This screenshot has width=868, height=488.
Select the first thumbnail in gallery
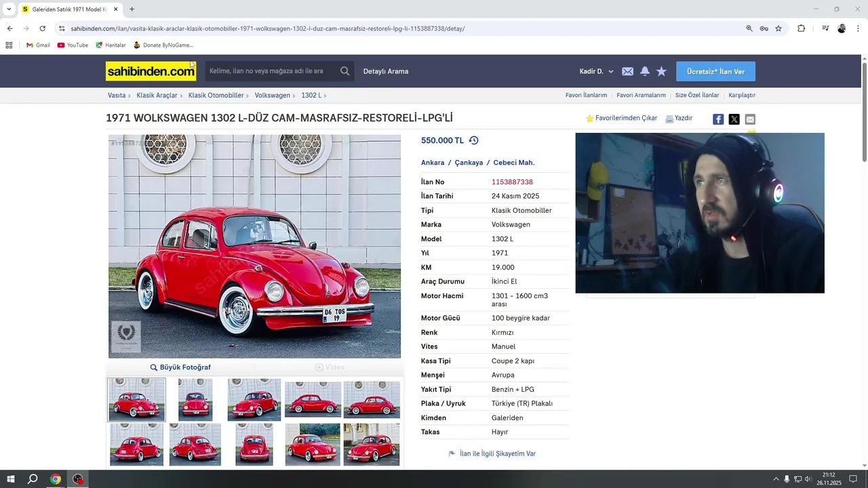136,400
